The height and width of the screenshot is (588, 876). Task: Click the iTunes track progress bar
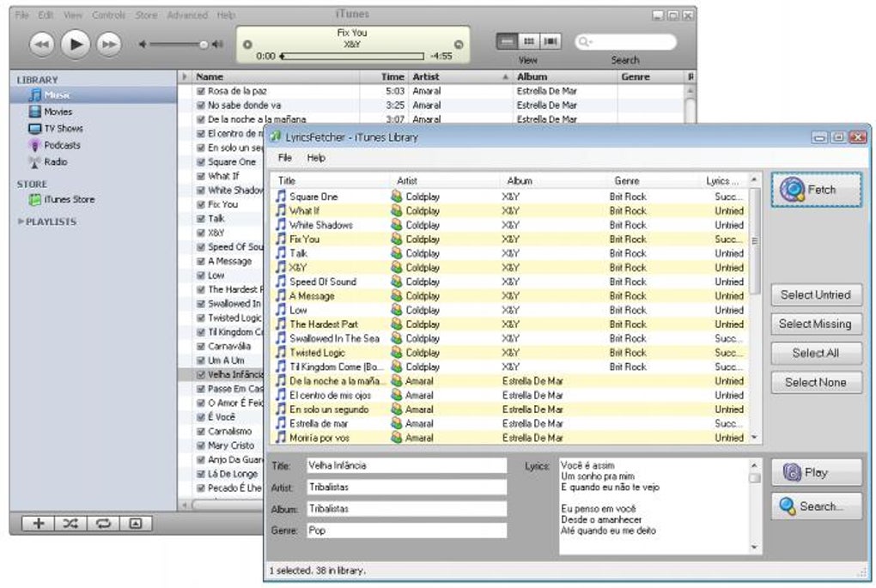352,56
